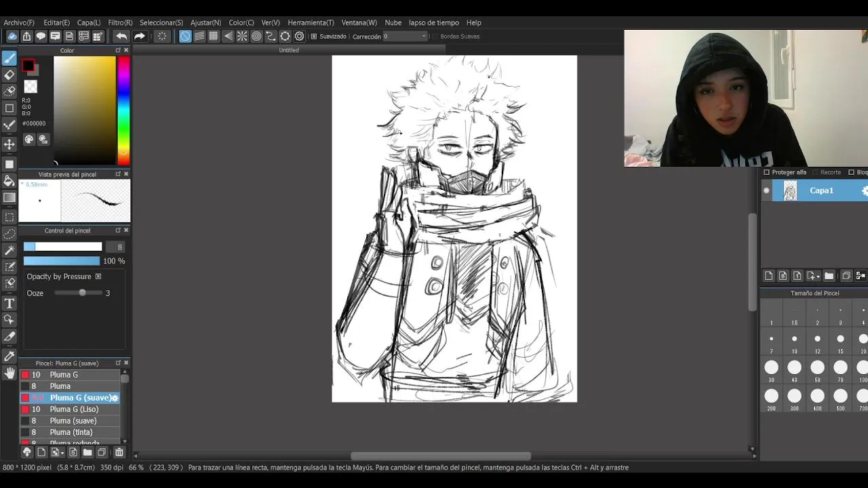Viewport: 868px width, 488px height.
Task: Select the Untitled document tab
Action: coord(289,50)
